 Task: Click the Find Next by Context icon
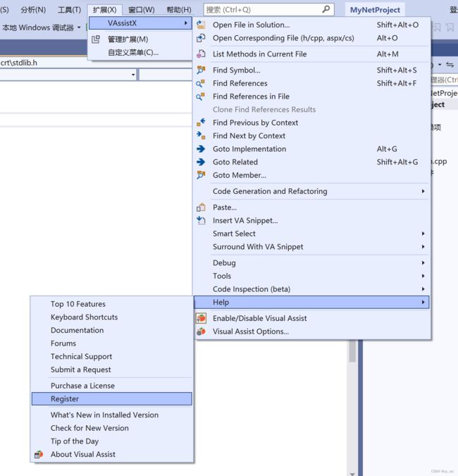tap(201, 135)
